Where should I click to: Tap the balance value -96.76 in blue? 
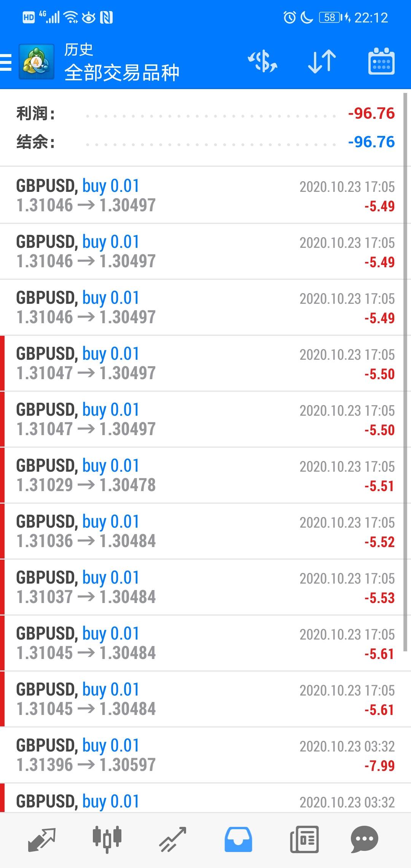371,142
